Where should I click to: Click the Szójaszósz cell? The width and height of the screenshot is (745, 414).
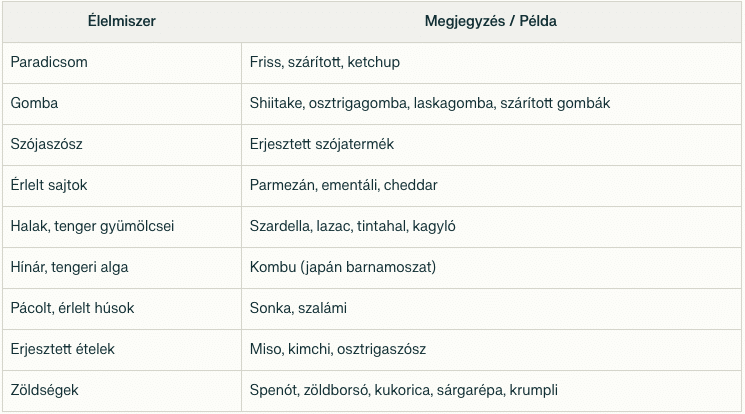[x=122, y=145]
